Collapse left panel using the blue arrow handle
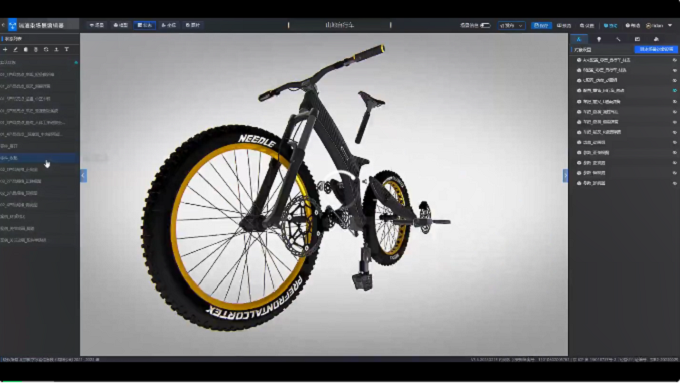680x383 pixels. (83, 175)
